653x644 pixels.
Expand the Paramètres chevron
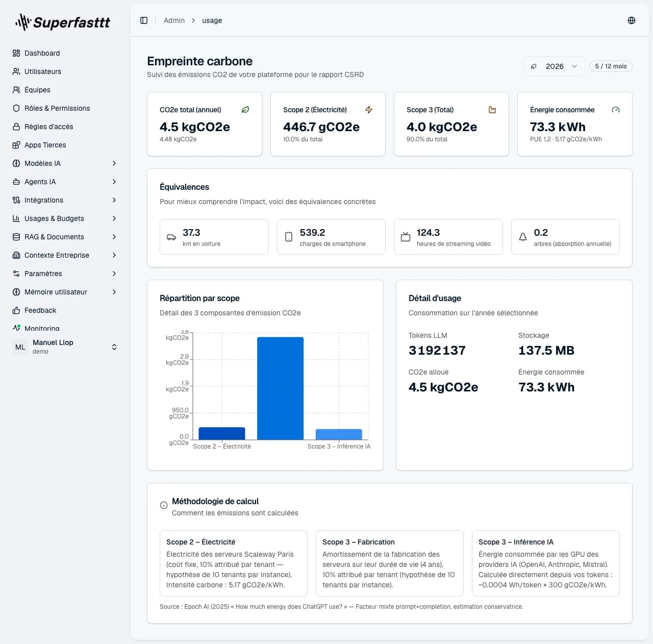[114, 274]
